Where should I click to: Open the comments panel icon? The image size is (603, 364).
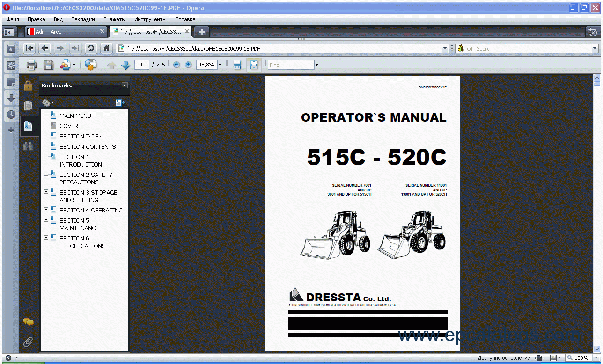(x=28, y=322)
